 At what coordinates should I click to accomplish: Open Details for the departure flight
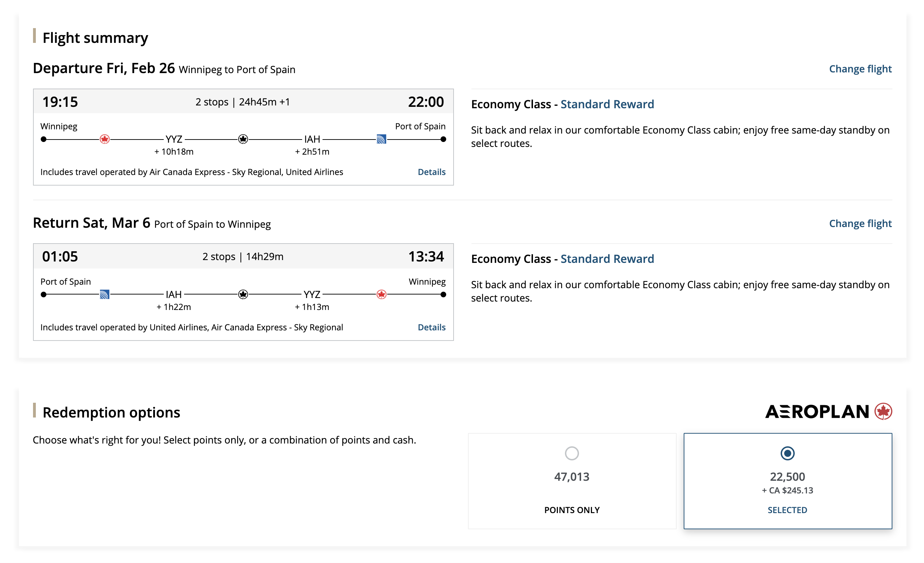click(x=431, y=172)
